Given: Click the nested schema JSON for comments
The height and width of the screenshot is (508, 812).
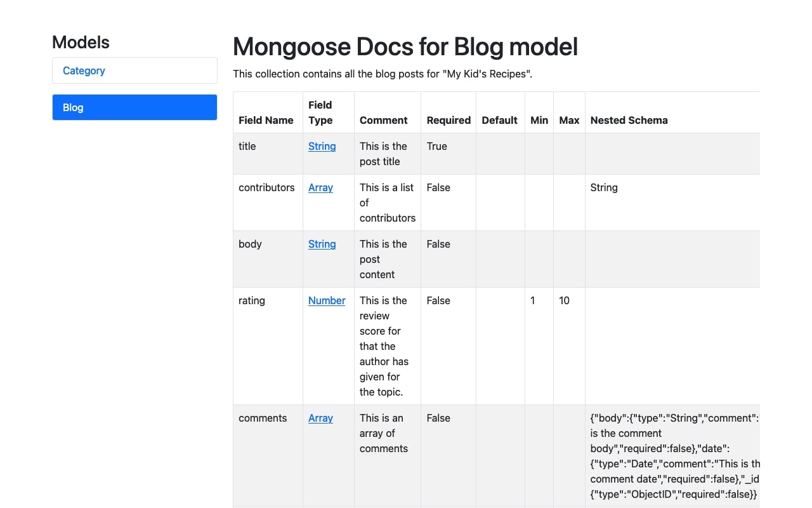Looking at the screenshot, I should 672,456.
